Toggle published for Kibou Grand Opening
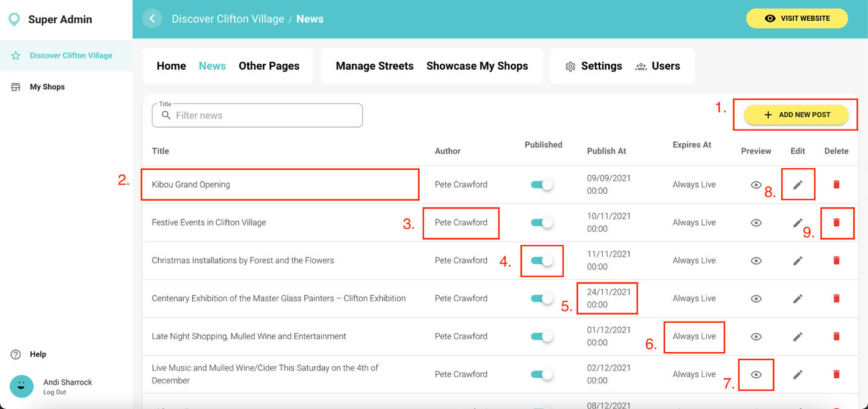 tap(542, 185)
